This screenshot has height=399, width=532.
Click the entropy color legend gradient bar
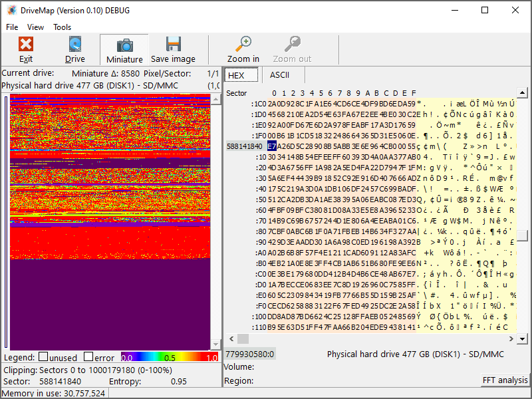[170, 357]
